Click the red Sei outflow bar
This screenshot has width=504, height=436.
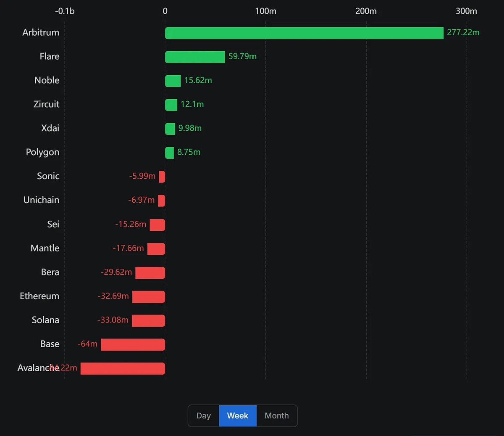pyautogui.click(x=157, y=225)
